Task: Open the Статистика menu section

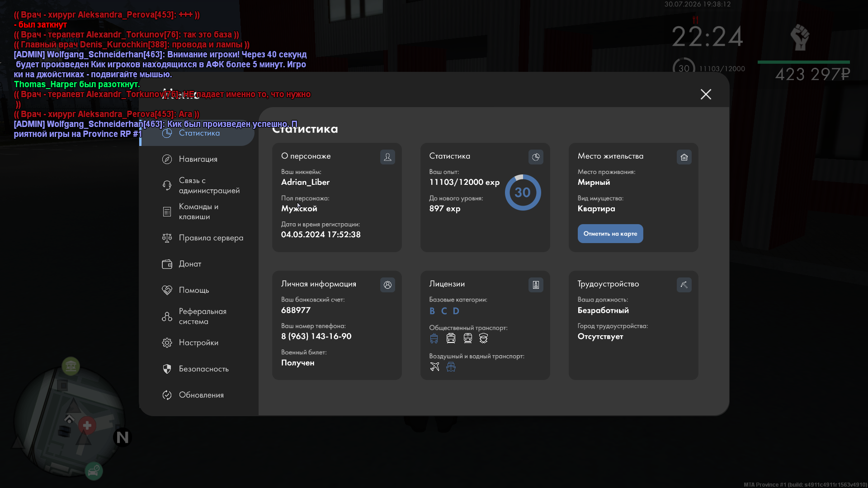Action: pos(198,133)
